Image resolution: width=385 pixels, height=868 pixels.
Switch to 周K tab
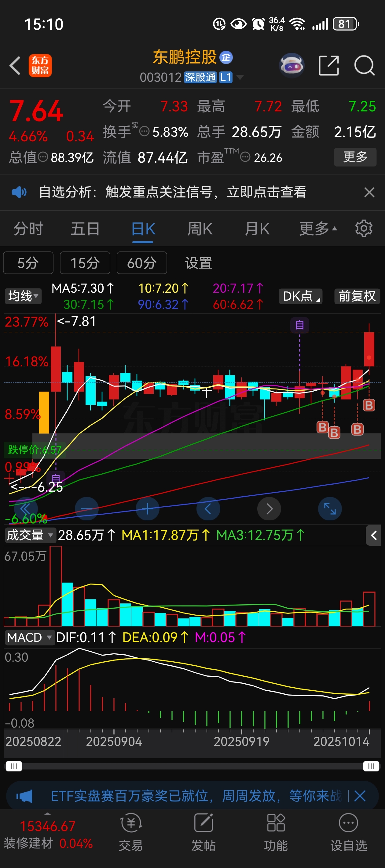tap(200, 229)
